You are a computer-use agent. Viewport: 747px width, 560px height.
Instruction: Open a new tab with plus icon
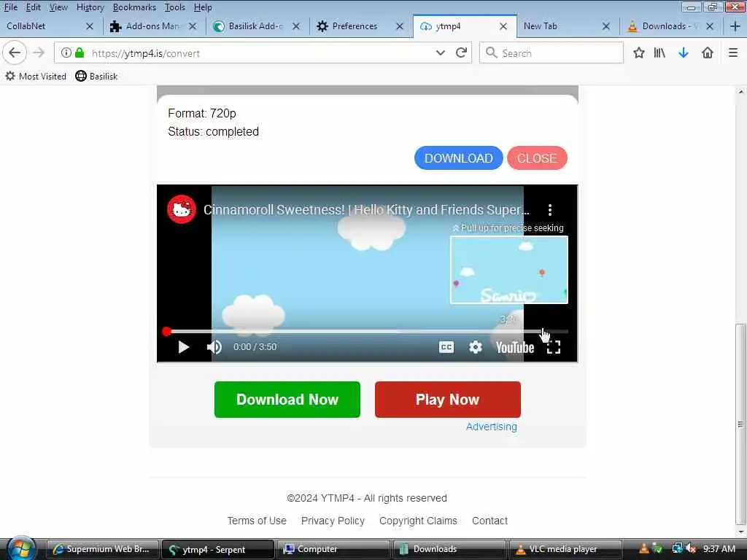coord(735,26)
